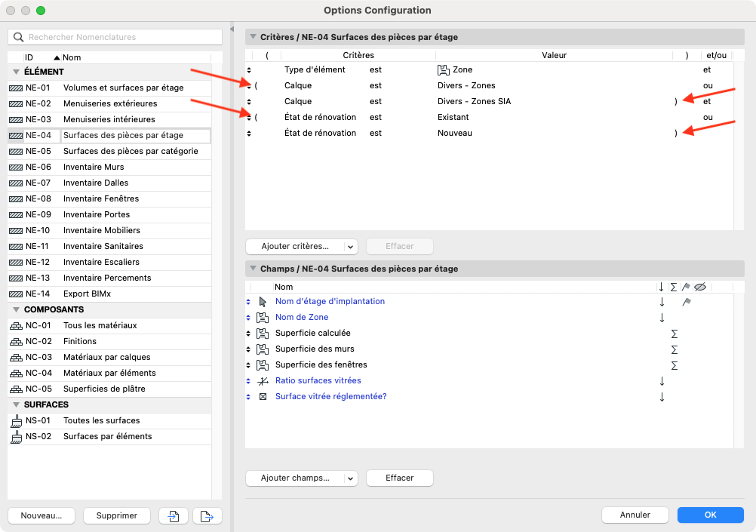Click the NC-01 component brick icon
The image size is (756, 532).
pyautogui.click(x=16, y=326)
